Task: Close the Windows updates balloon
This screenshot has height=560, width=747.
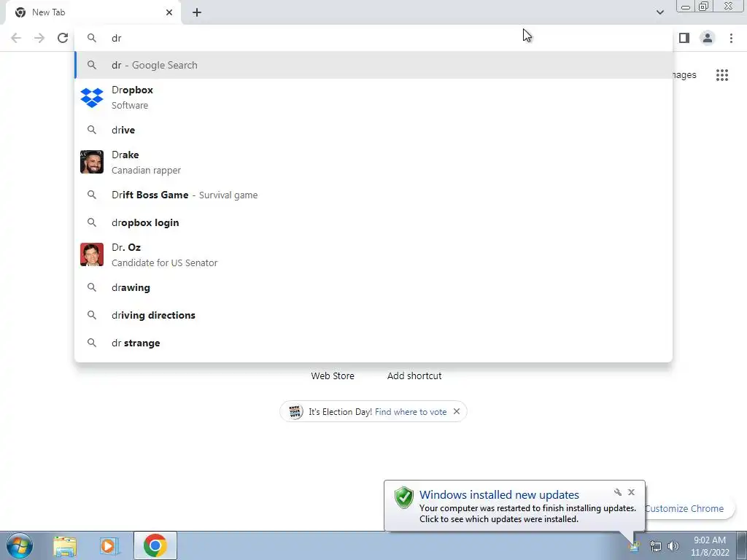Action: (x=631, y=492)
